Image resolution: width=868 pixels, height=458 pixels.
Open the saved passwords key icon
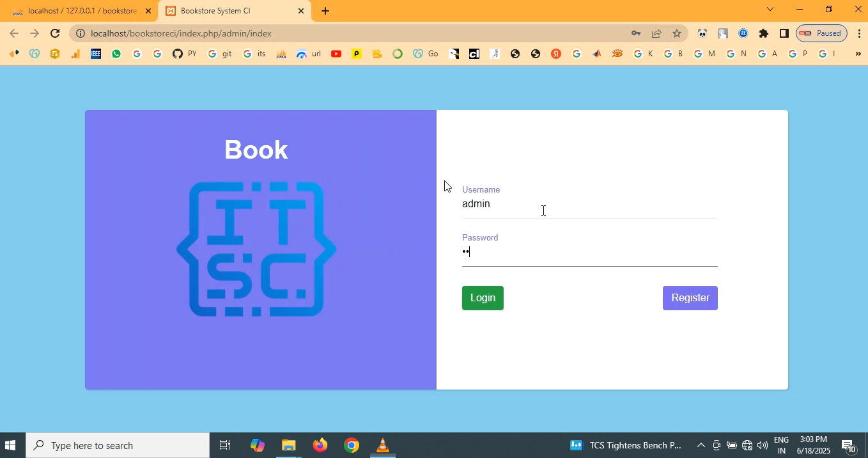tap(635, 33)
